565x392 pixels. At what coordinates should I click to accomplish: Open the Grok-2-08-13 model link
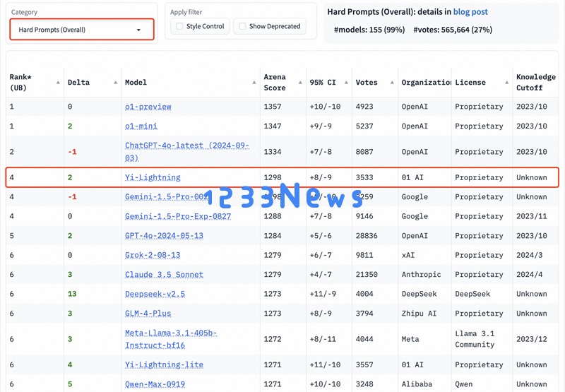pos(153,255)
